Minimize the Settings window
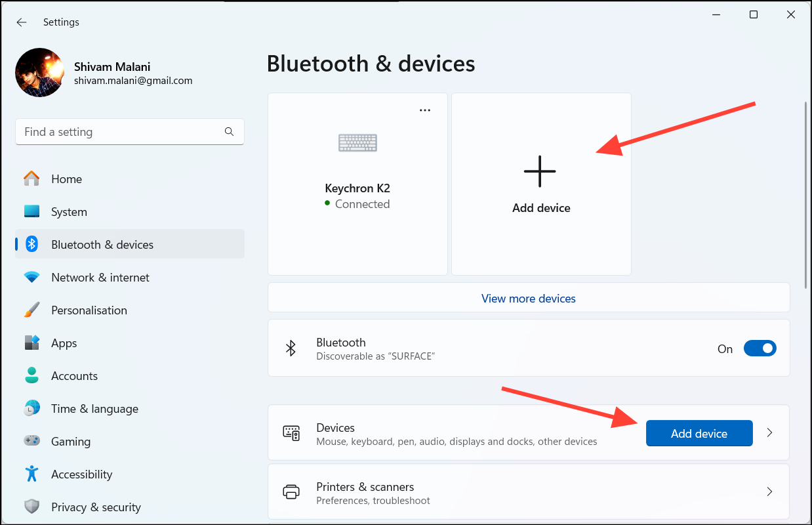 [x=716, y=14]
